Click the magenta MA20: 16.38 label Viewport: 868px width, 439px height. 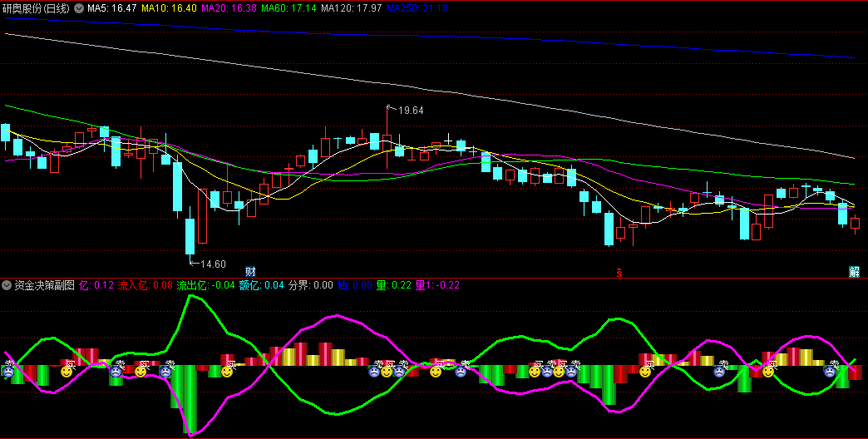[229, 8]
